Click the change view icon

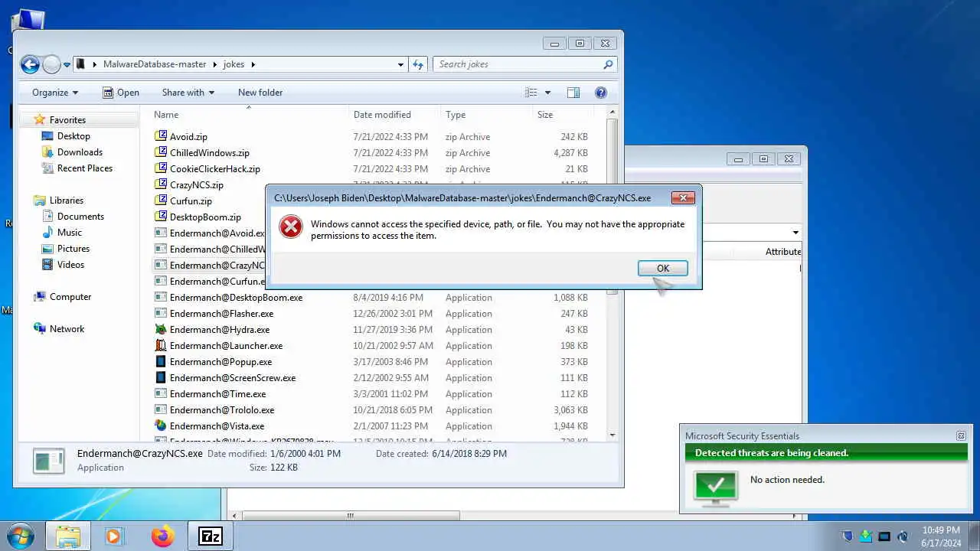(531, 93)
